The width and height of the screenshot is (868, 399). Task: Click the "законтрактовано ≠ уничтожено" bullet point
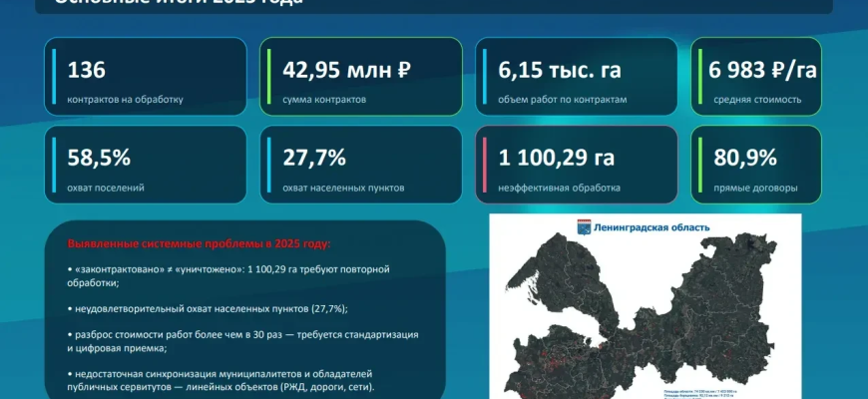coord(227,276)
